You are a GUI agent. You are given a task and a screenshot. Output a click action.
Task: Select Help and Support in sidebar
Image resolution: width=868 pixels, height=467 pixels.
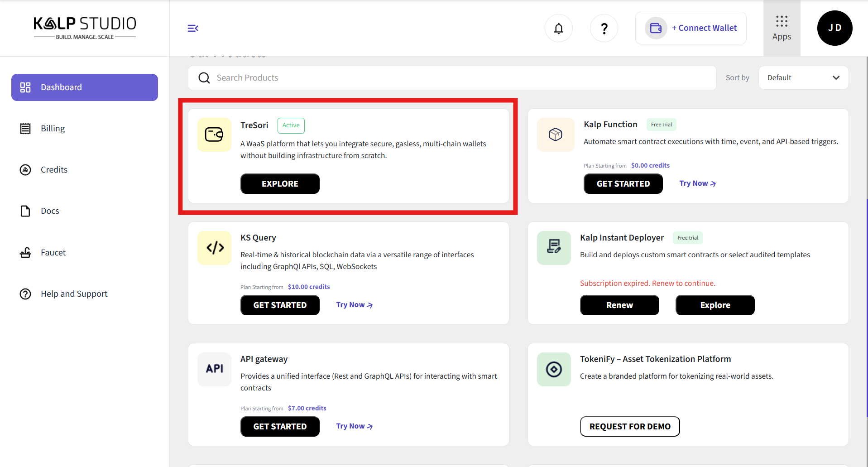[74, 294]
